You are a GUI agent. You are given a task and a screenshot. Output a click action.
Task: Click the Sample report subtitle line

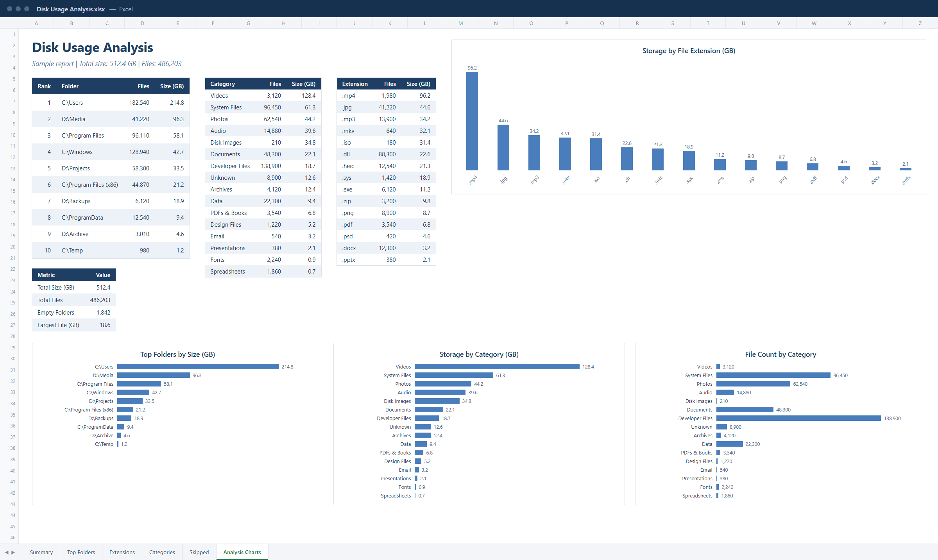(x=107, y=64)
